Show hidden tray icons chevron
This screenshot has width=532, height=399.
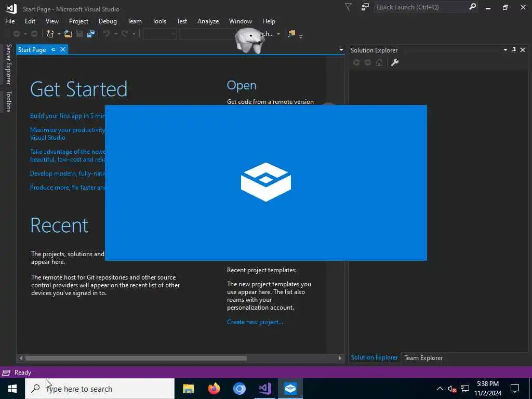[440, 389]
